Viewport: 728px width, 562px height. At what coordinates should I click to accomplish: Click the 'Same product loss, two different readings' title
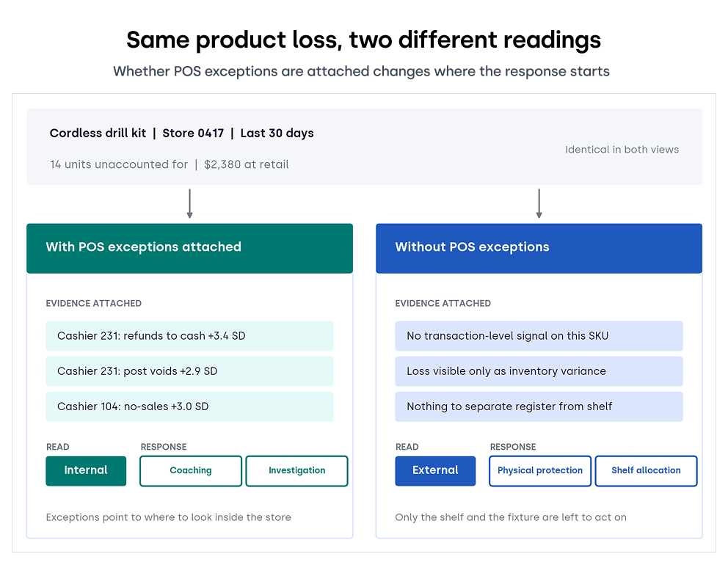363,40
